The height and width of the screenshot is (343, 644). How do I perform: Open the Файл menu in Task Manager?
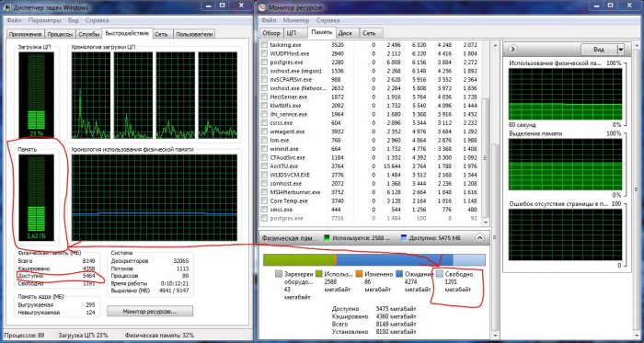(x=14, y=20)
